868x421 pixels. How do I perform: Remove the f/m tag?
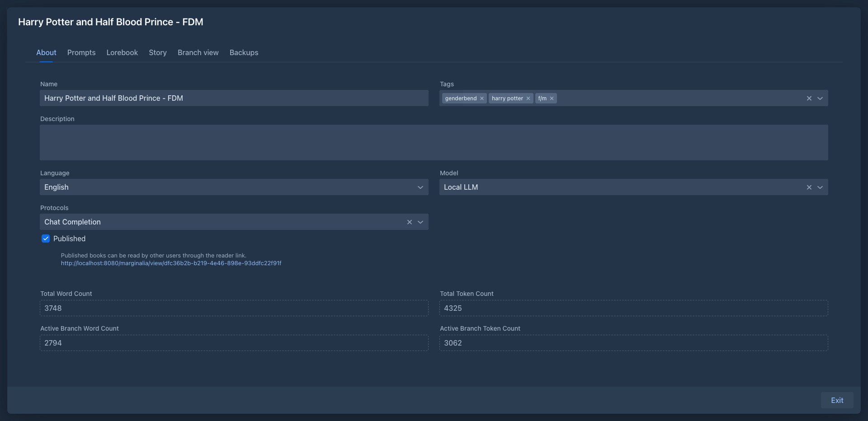pyautogui.click(x=552, y=98)
